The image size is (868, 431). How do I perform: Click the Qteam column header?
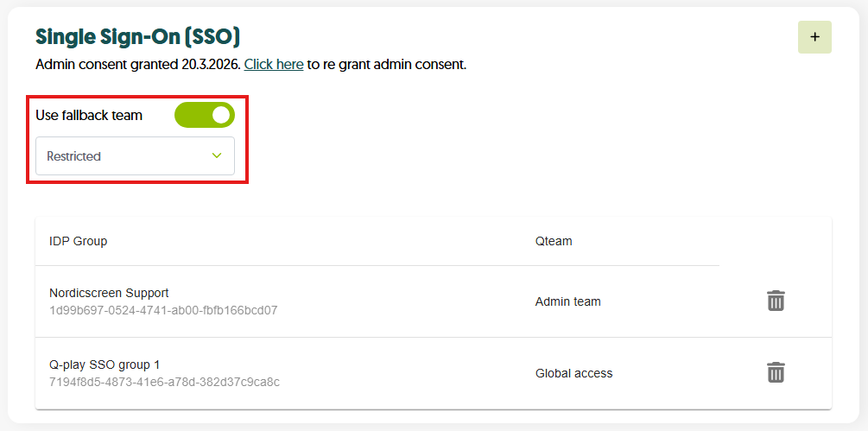[554, 241]
